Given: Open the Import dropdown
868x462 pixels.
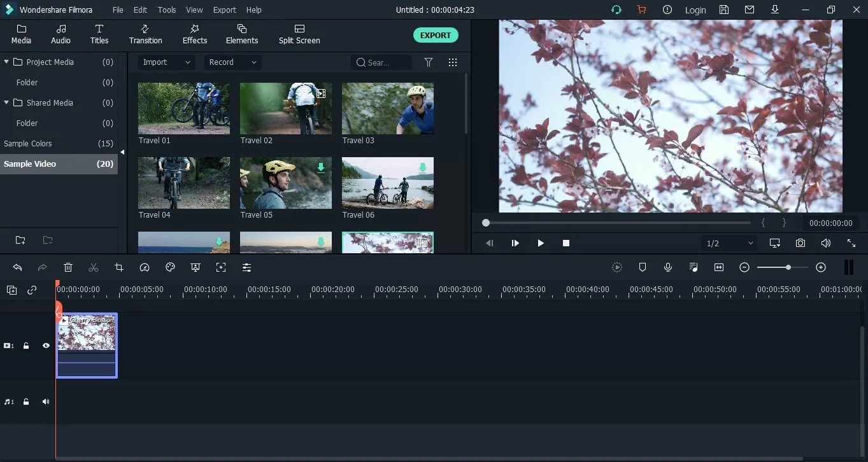Looking at the screenshot, I should pyautogui.click(x=166, y=62).
